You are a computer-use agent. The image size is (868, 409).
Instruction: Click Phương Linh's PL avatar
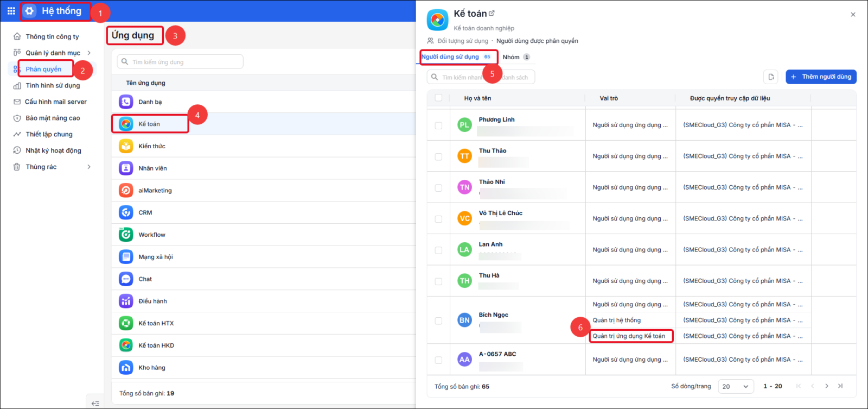tap(464, 125)
